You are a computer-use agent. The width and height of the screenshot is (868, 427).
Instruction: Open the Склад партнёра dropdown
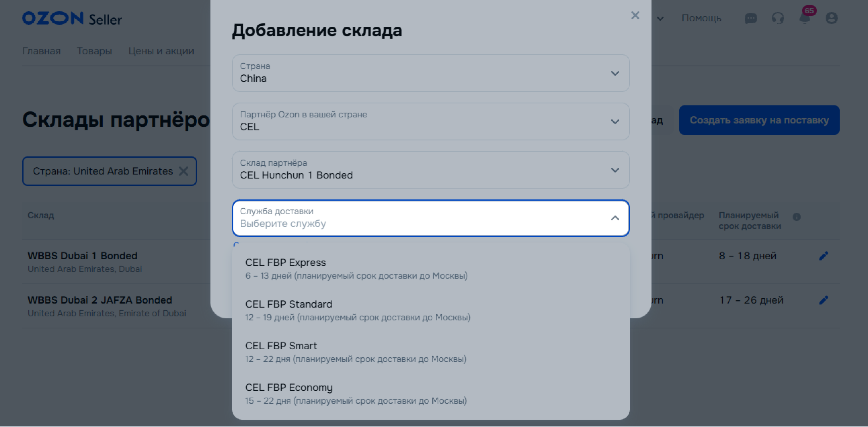[x=430, y=170]
